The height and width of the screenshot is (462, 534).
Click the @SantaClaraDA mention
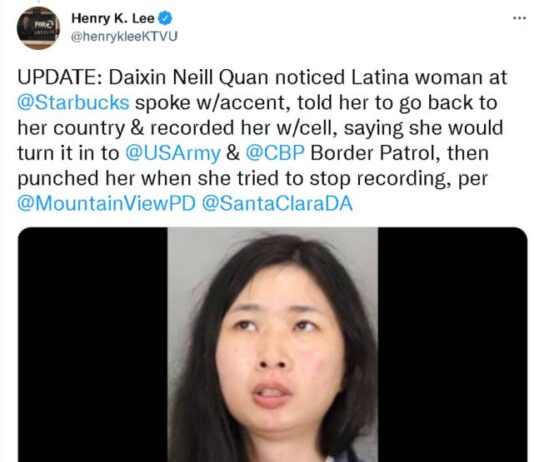277,204
